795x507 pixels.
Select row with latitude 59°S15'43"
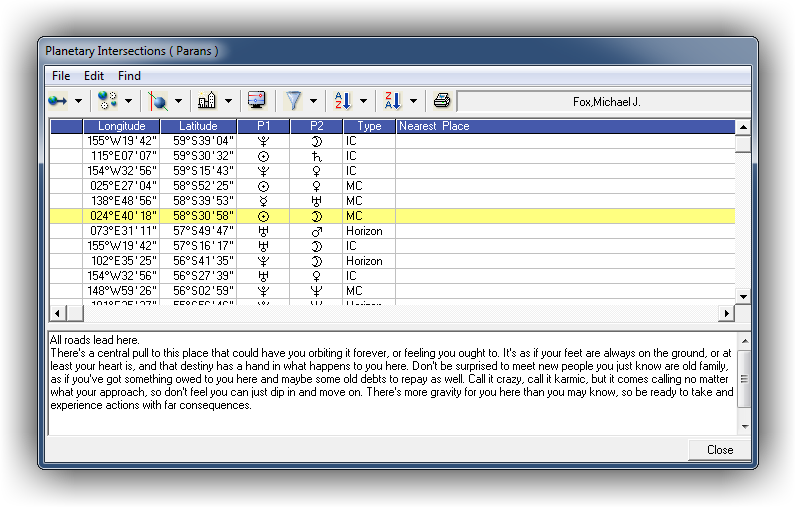point(392,171)
